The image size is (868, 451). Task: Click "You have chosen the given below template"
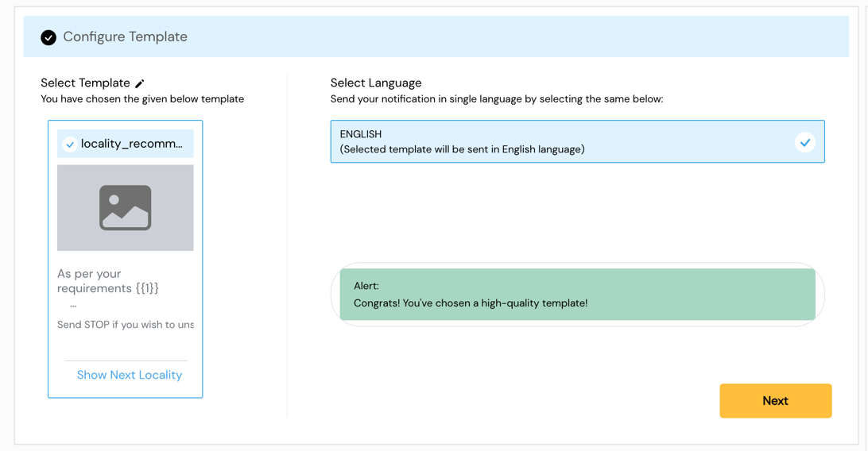pos(142,99)
